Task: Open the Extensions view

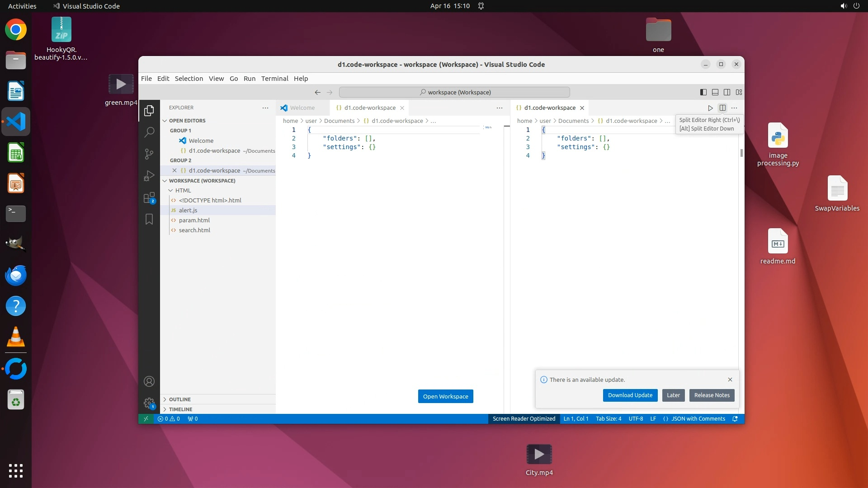Action: [x=149, y=198]
